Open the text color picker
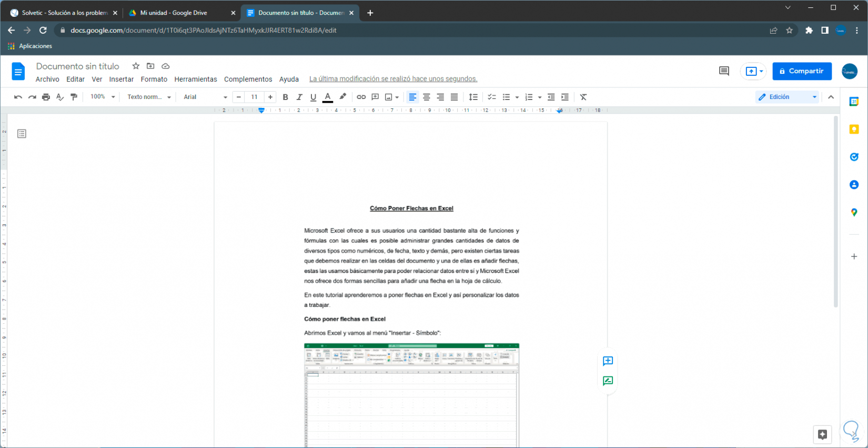This screenshot has width=868, height=448. click(x=328, y=97)
